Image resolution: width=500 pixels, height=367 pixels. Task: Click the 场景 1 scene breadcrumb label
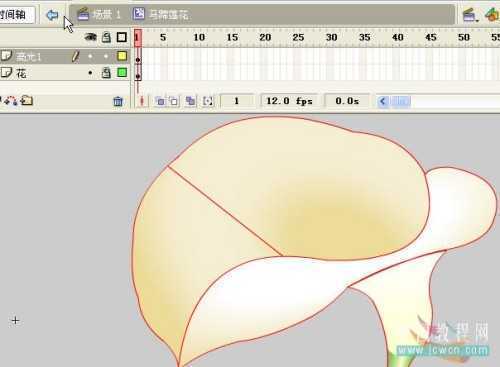click(x=106, y=14)
